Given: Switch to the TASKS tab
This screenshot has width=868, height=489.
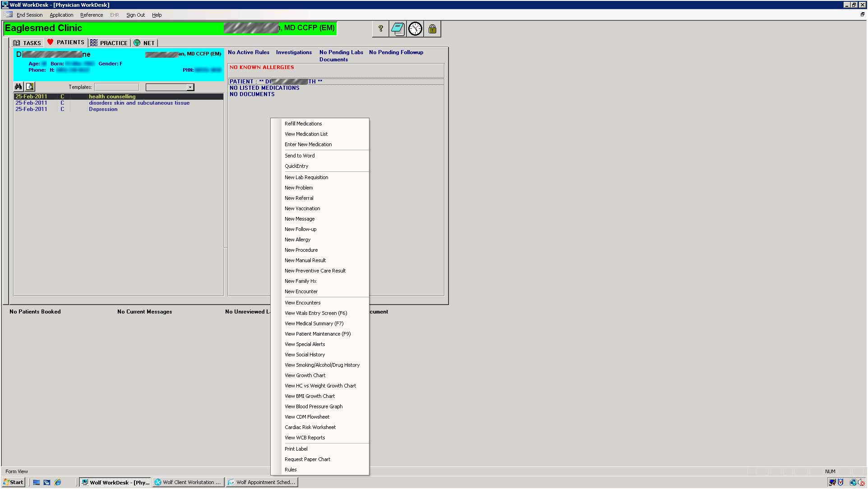Looking at the screenshot, I should point(27,43).
